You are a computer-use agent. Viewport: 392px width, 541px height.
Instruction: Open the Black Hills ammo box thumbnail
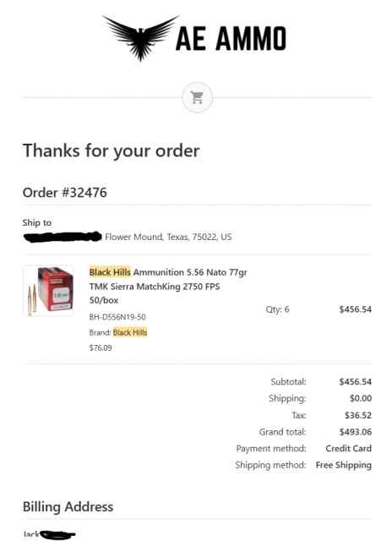[x=49, y=291]
